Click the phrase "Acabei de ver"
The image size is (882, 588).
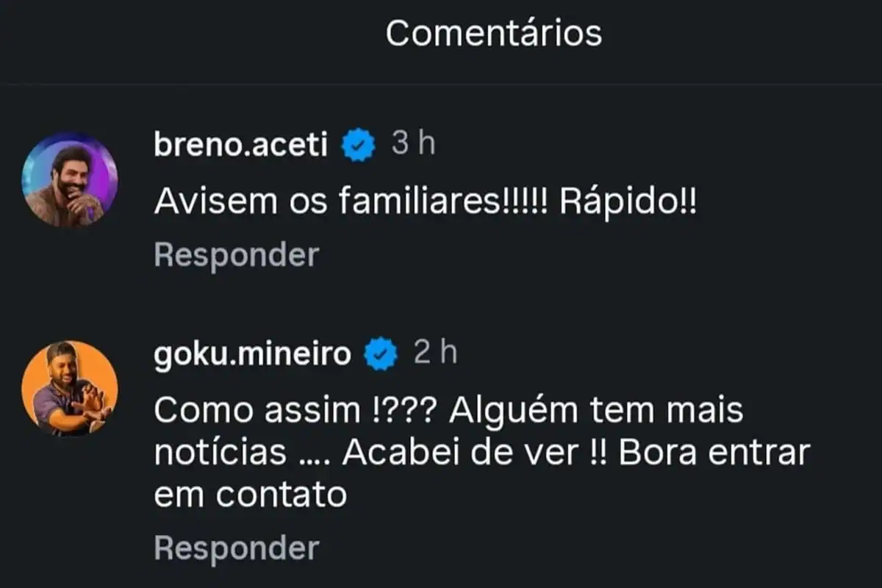click(461, 453)
